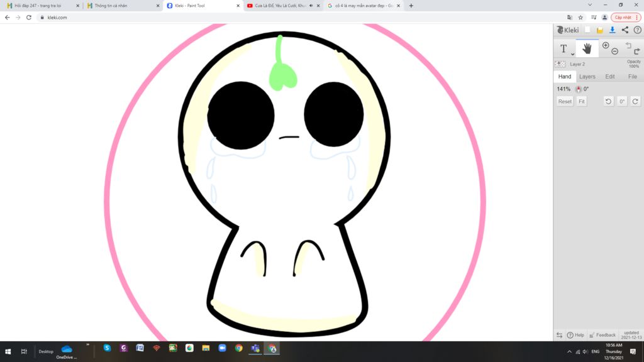Image resolution: width=644 pixels, height=362 pixels.
Task: Set rotation to 0° button
Action: click(x=622, y=101)
